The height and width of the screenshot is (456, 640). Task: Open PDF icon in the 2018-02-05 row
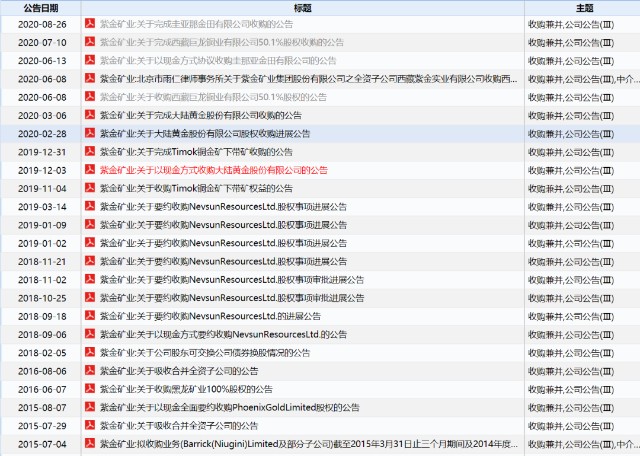pyautogui.click(x=90, y=352)
